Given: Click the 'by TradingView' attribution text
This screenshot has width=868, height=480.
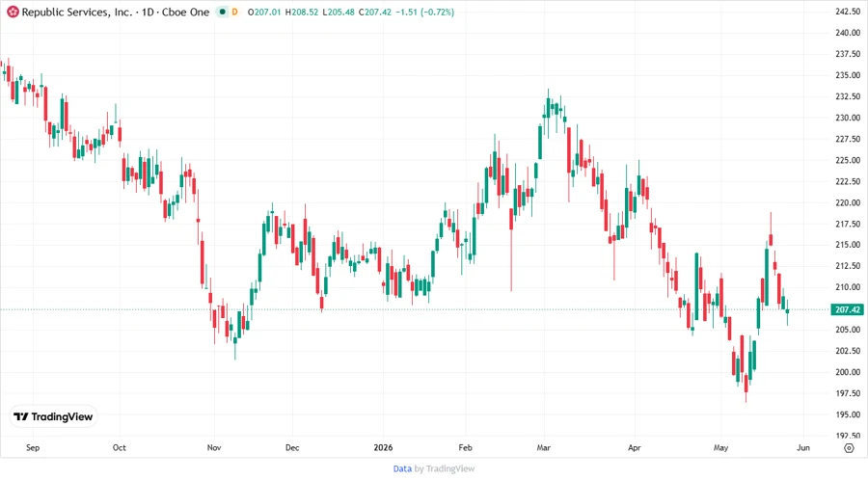Looking at the screenshot, I should pos(445,469).
